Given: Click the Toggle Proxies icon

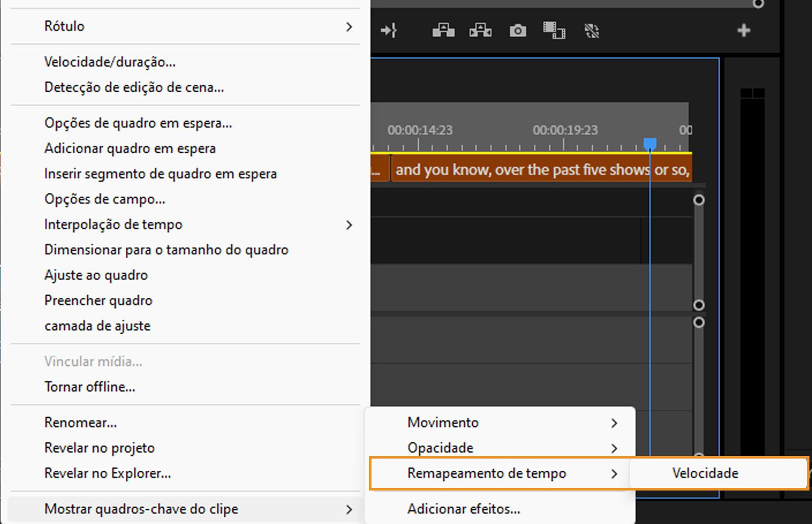Looking at the screenshot, I should point(592,31).
